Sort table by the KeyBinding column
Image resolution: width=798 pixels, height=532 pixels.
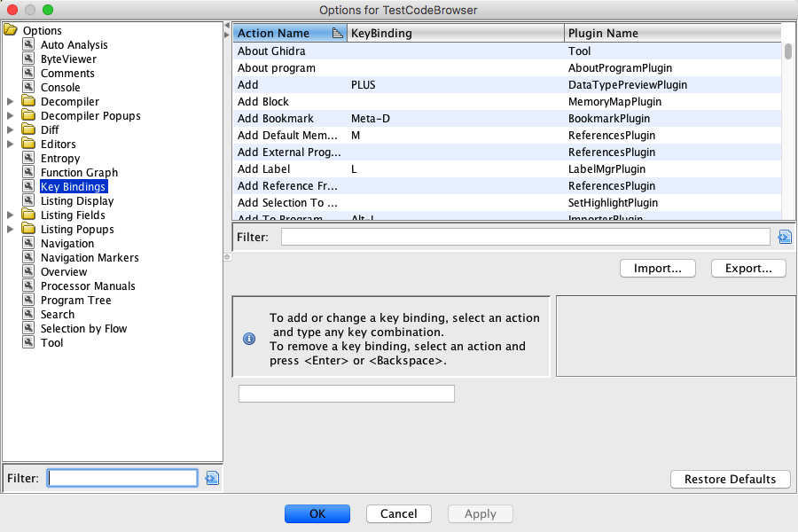point(455,34)
